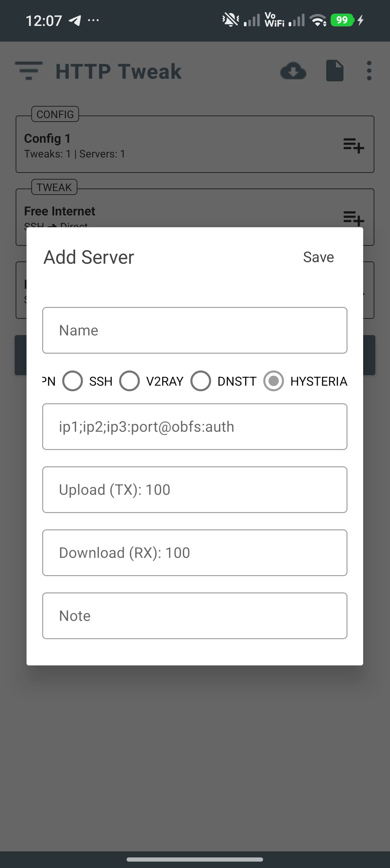
Task: Tap the Add Server dialog title
Action: [x=89, y=257]
